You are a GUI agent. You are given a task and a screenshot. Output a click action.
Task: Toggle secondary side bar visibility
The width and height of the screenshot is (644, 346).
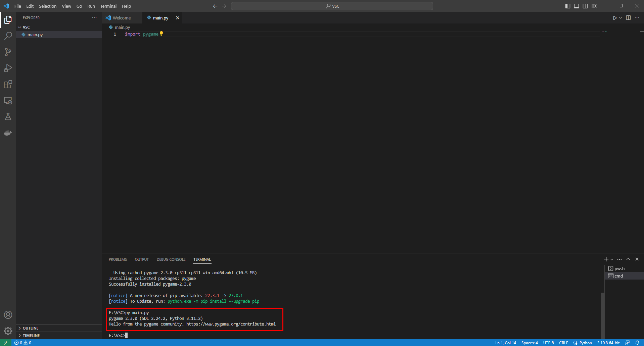585,6
